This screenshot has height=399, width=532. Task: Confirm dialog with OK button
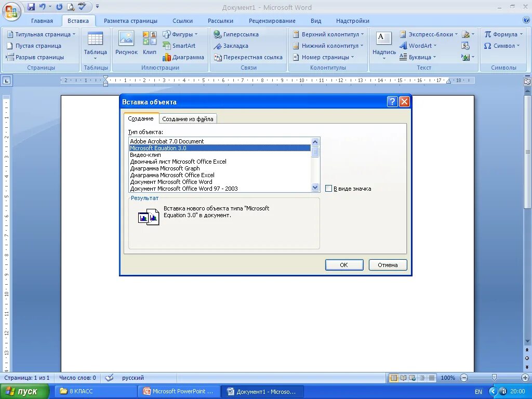pos(344,265)
